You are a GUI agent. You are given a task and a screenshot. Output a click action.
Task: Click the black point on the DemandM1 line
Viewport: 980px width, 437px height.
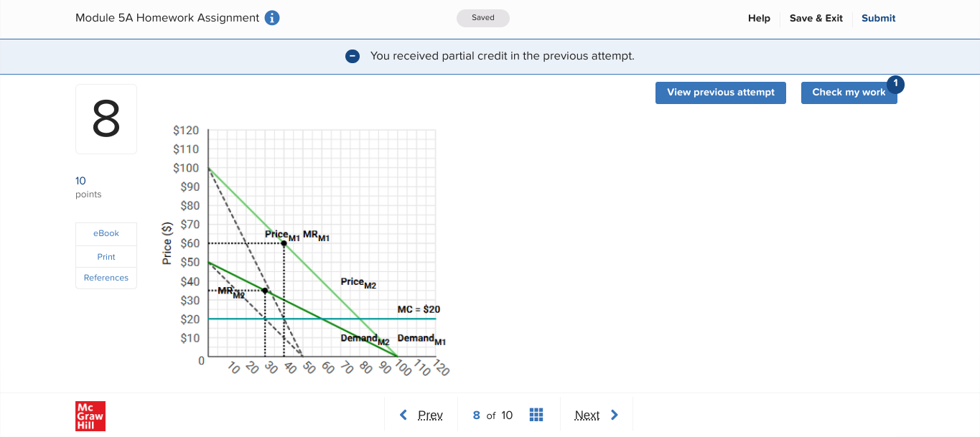[284, 243]
